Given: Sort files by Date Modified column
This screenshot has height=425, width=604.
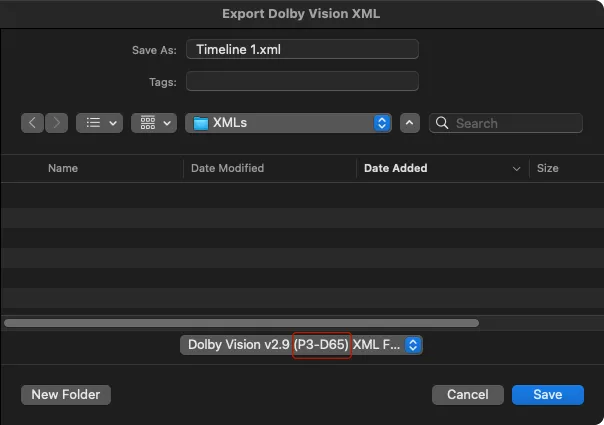Looking at the screenshot, I should [227, 168].
